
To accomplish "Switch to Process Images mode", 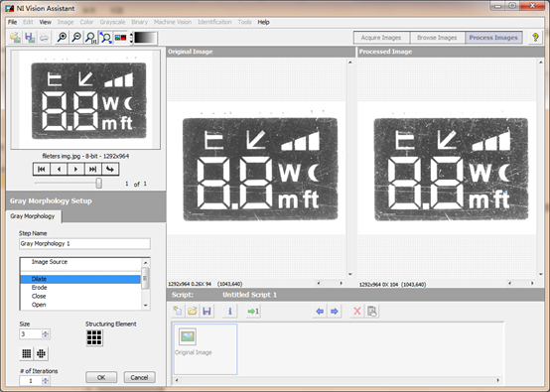I will coord(493,38).
